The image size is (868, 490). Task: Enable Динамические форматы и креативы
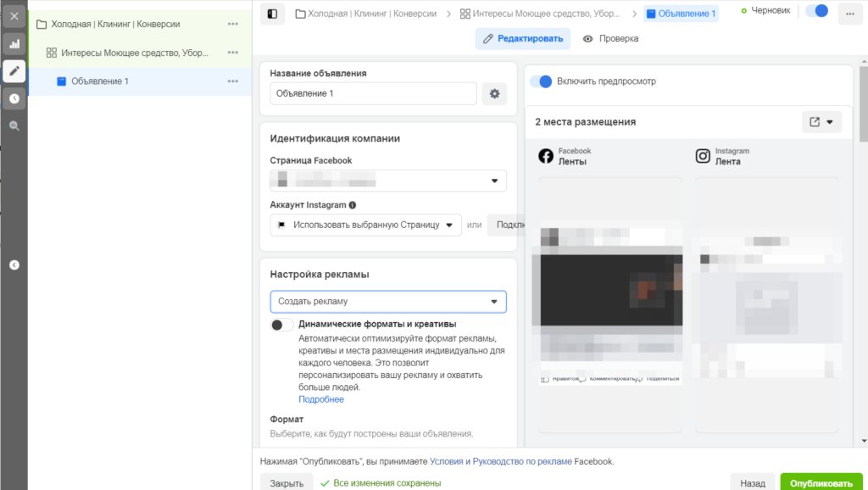coord(281,325)
